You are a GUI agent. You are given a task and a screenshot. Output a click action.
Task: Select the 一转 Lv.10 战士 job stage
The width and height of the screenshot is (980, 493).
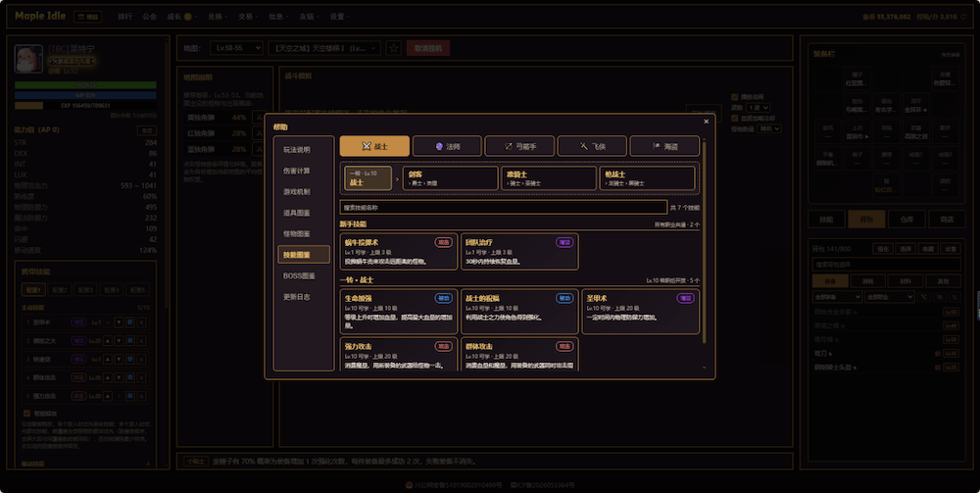pyautogui.click(x=368, y=178)
